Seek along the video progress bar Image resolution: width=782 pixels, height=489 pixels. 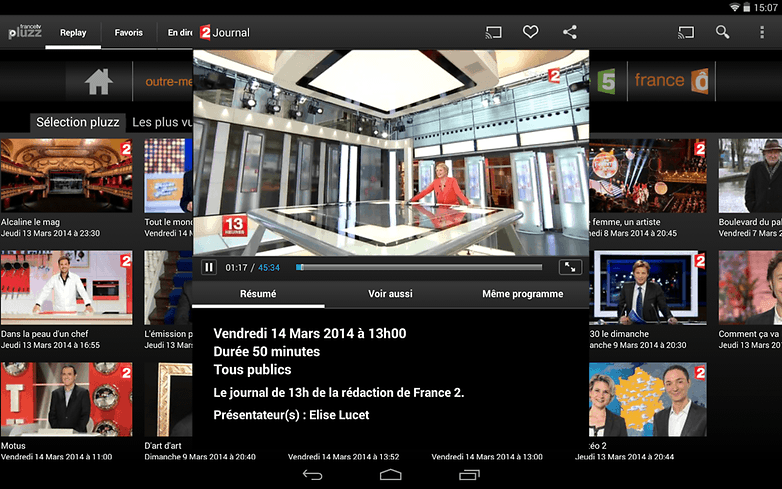(x=419, y=268)
